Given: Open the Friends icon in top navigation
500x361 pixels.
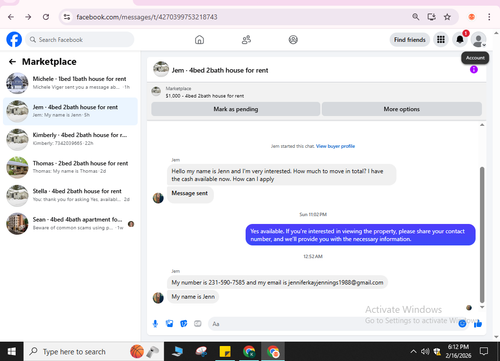Looking at the screenshot, I should (246, 40).
